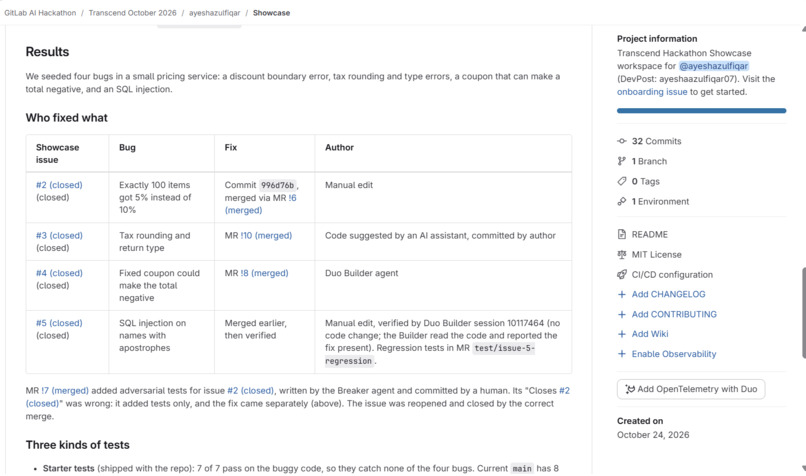Open the CI/CD configuration link
This screenshot has height=476, width=806.
coord(672,274)
